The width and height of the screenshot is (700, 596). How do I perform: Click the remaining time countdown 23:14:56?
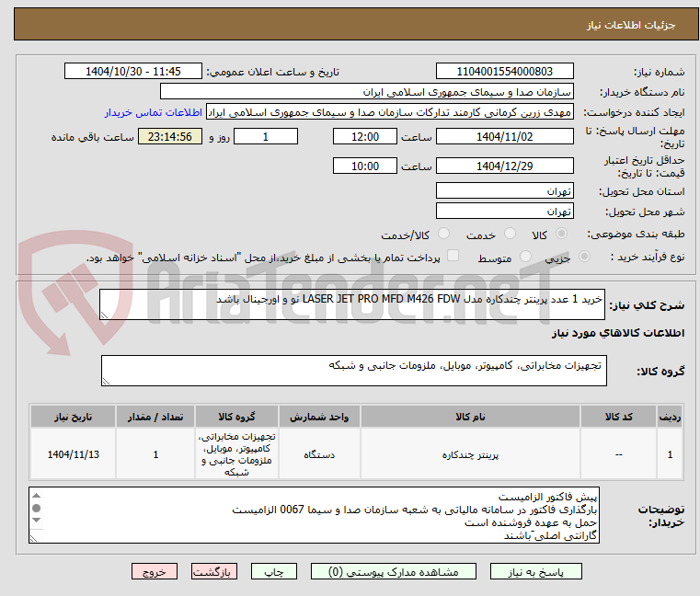click(170, 137)
